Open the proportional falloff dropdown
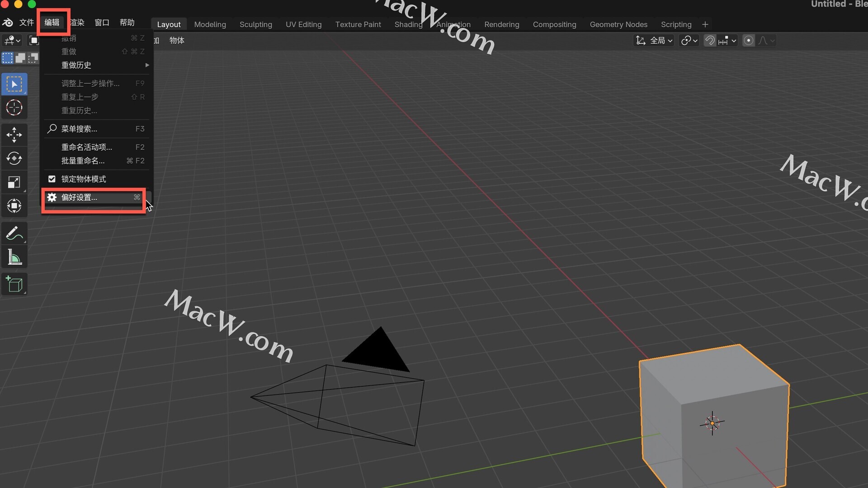Image resolution: width=868 pixels, height=488 pixels. pyautogui.click(x=767, y=41)
